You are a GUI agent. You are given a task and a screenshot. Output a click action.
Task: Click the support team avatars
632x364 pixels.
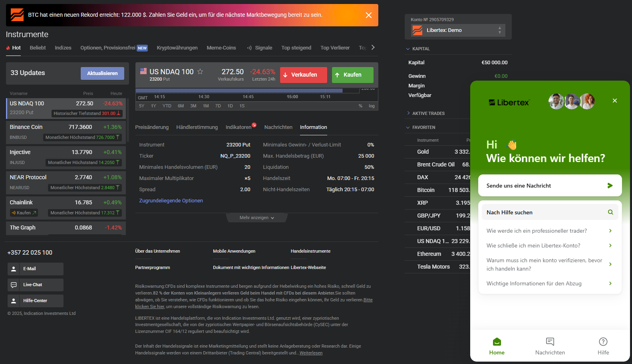tap(572, 101)
